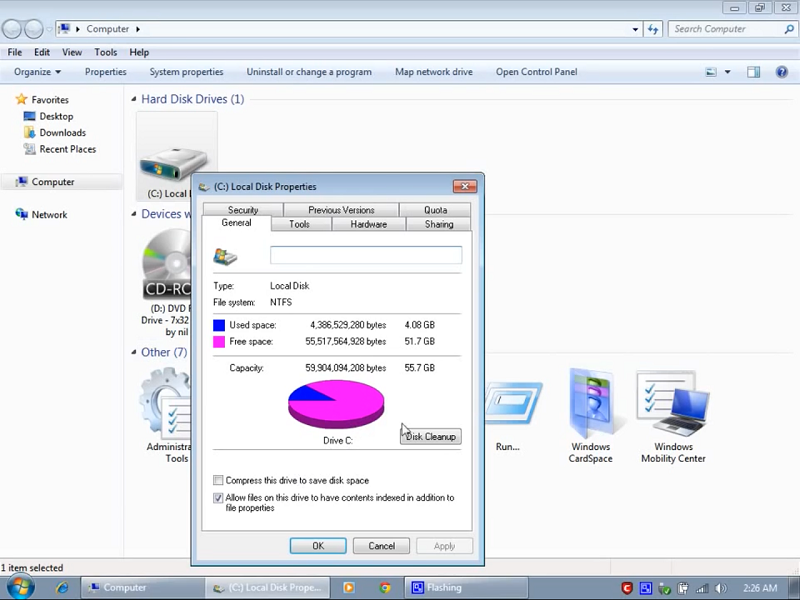Open Google Chrome from taskbar

385,588
